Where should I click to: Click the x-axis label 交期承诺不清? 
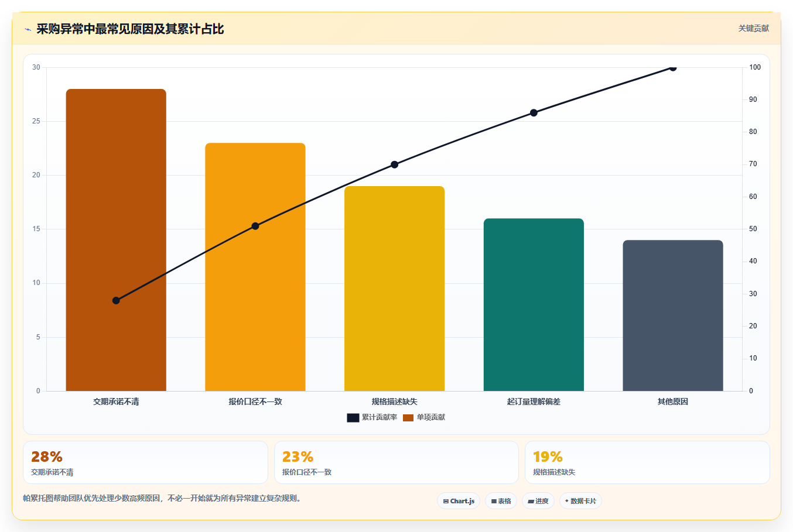point(116,401)
